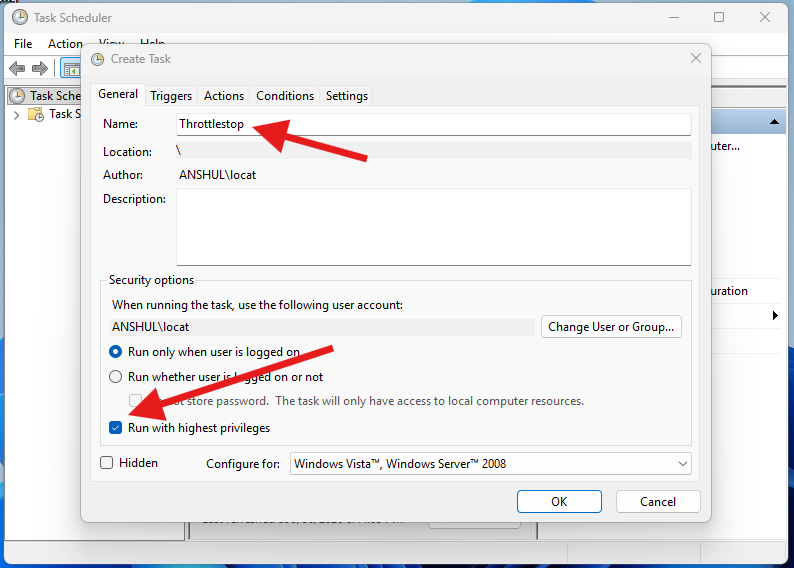This screenshot has width=794, height=568.
Task: Click the Change User or Group button
Action: click(x=611, y=327)
